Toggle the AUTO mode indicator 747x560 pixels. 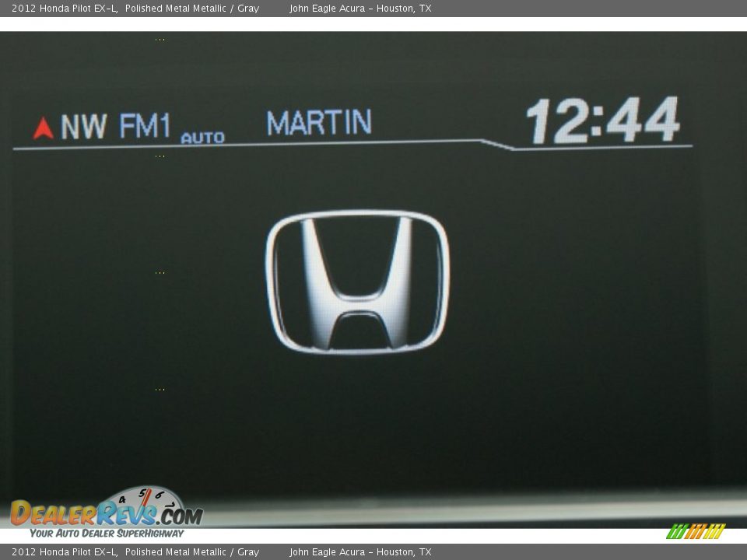203,138
